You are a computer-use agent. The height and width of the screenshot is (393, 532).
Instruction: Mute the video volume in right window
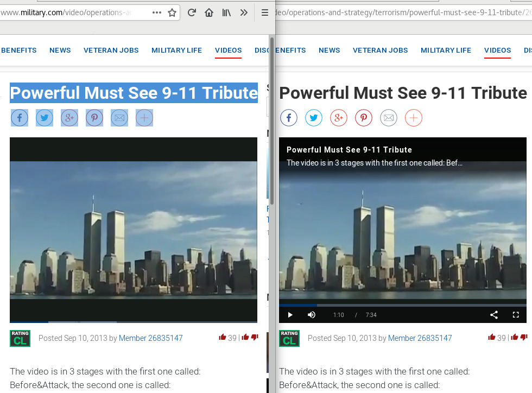point(312,315)
